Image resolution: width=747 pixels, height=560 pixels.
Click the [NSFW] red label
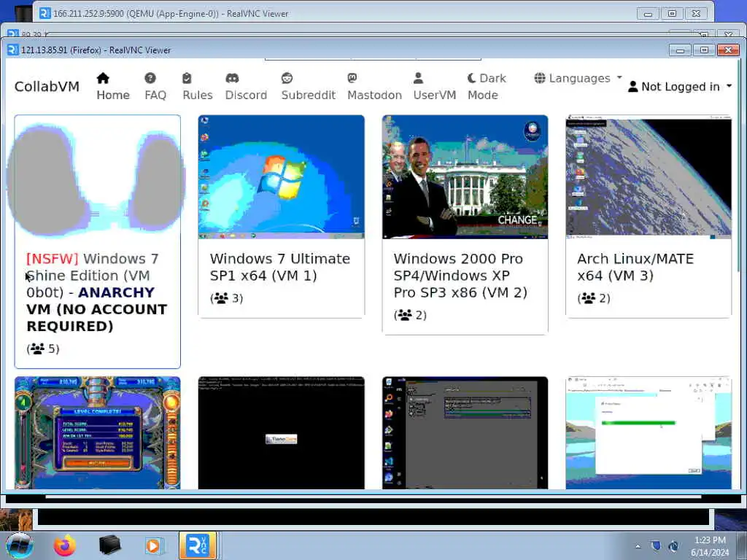coord(53,259)
